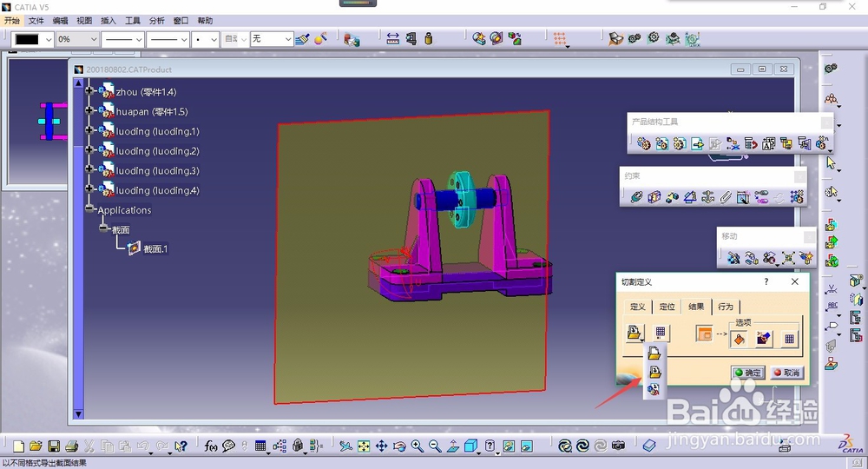Open the 分析 menu
The image size is (868, 469).
click(156, 21)
